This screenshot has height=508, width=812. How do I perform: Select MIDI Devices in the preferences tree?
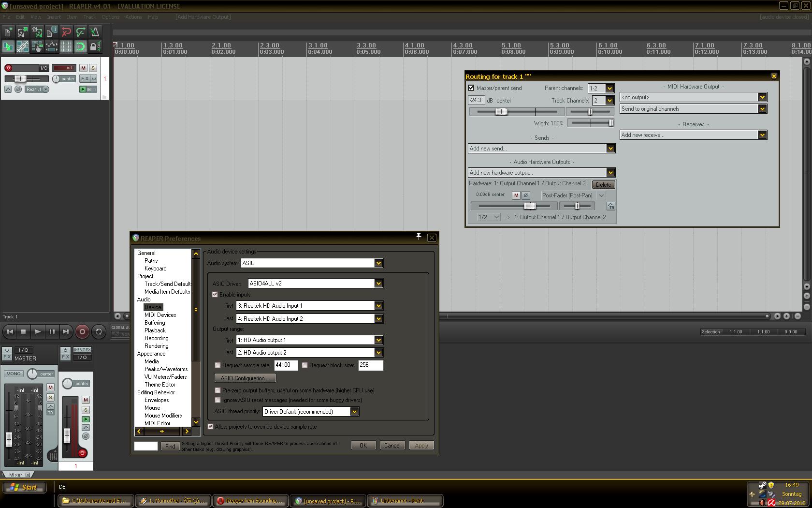(160, 315)
